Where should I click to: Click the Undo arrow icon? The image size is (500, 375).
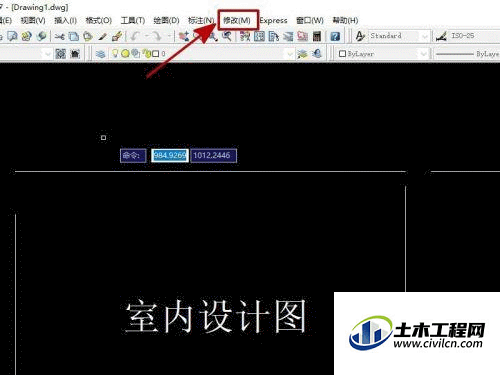coord(135,36)
